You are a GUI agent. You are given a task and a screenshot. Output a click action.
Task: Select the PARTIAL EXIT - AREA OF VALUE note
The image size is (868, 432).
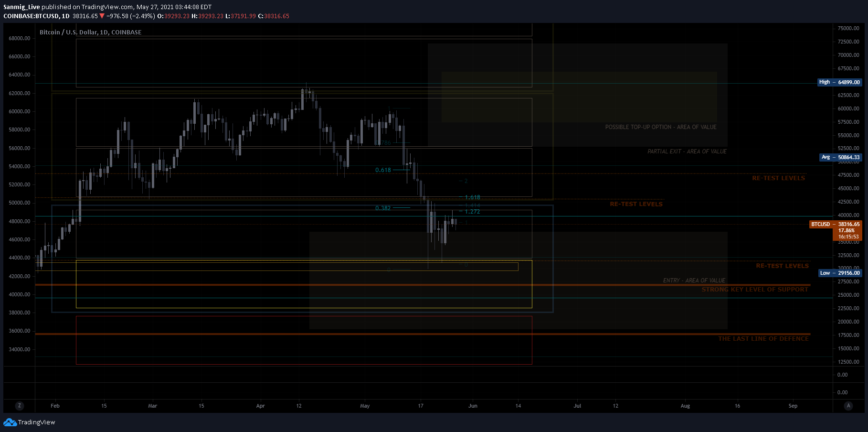pos(687,151)
